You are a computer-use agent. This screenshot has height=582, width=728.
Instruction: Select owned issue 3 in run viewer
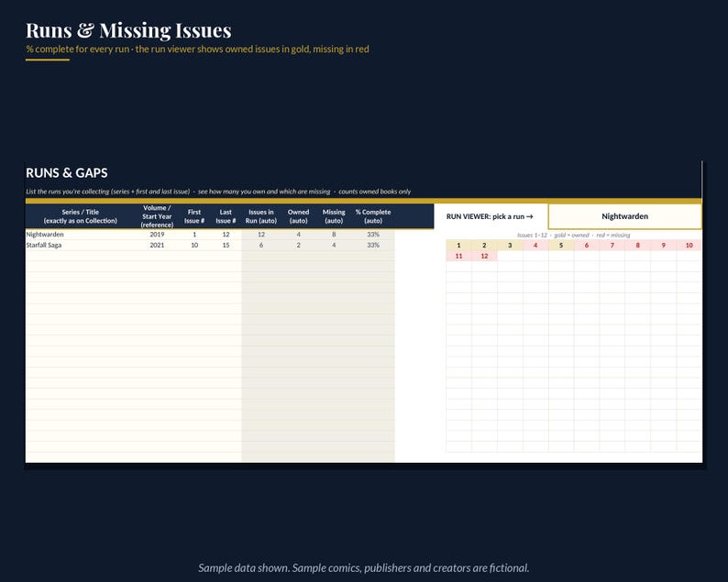510,245
